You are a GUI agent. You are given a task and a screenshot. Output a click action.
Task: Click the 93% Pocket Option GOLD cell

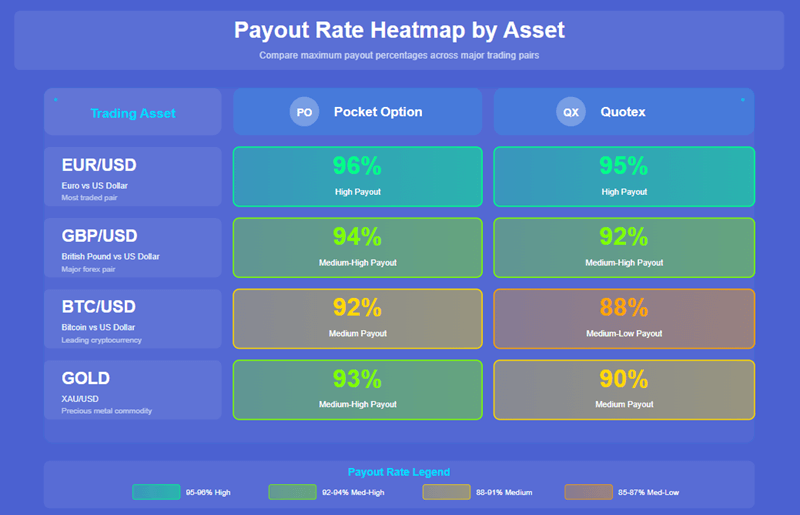click(358, 390)
